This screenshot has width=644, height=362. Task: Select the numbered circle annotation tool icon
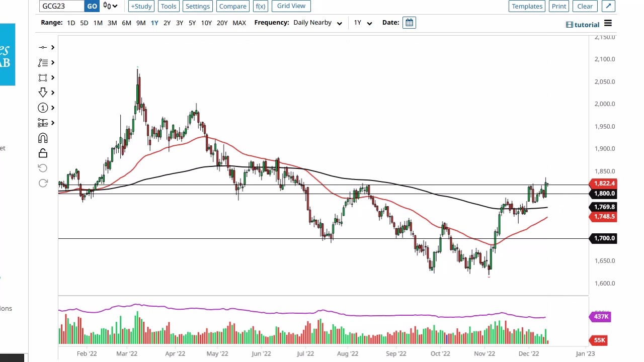point(43,108)
